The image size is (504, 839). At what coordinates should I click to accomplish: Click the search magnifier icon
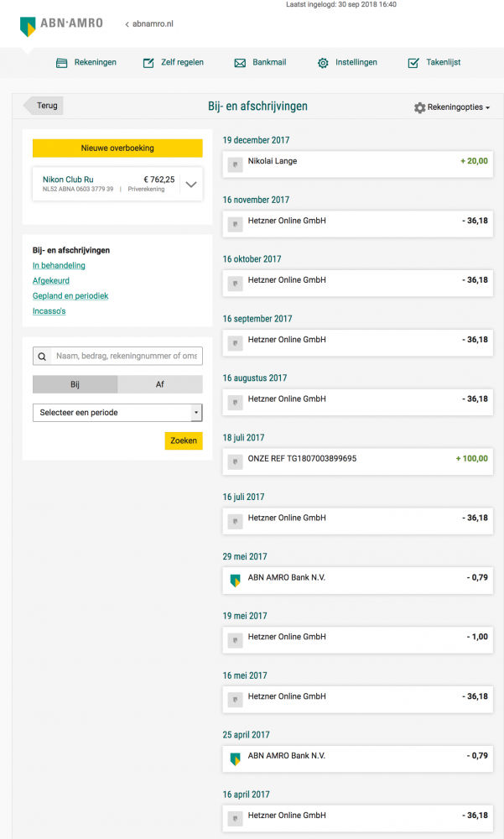[x=42, y=357]
